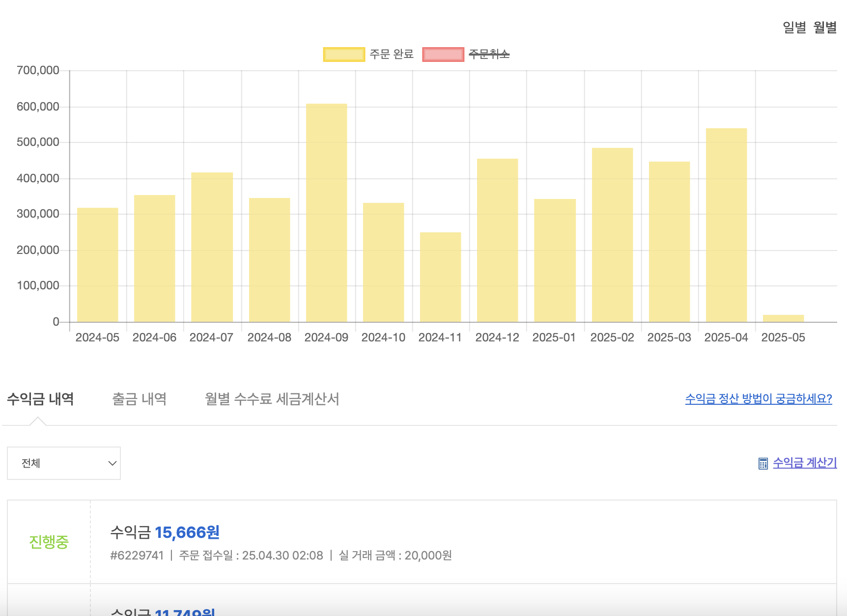Screen dimensions: 847x616
Task: Open the 출금 내역 tab
Action: point(140,399)
